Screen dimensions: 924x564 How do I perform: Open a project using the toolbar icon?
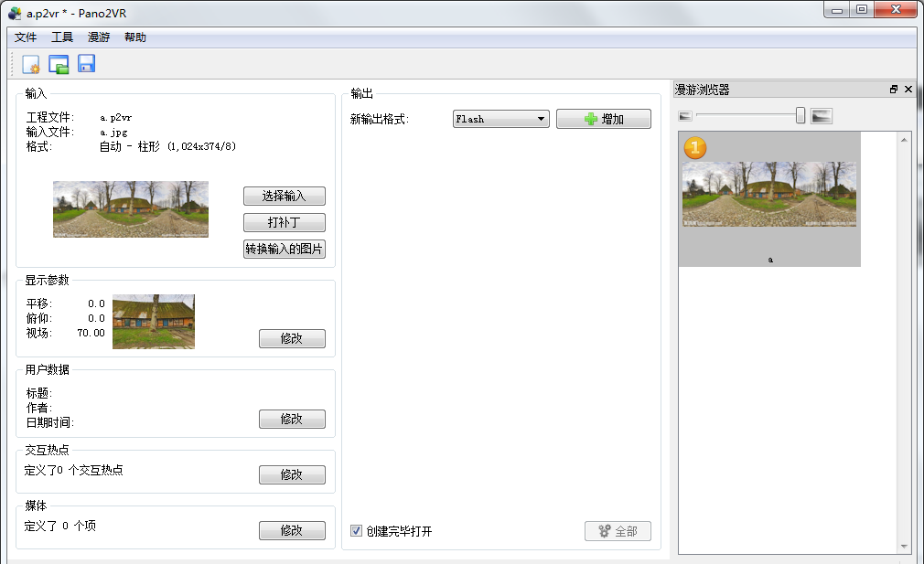click(59, 64)
